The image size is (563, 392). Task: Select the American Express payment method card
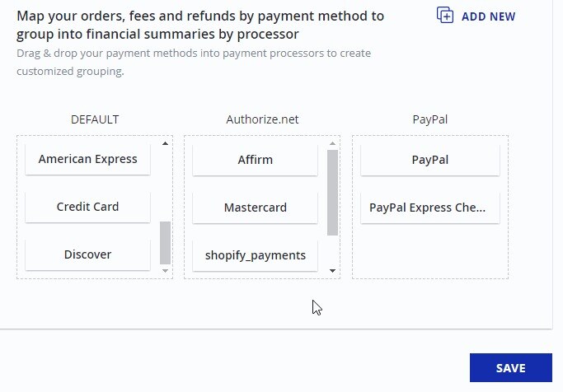click(87, 159)
